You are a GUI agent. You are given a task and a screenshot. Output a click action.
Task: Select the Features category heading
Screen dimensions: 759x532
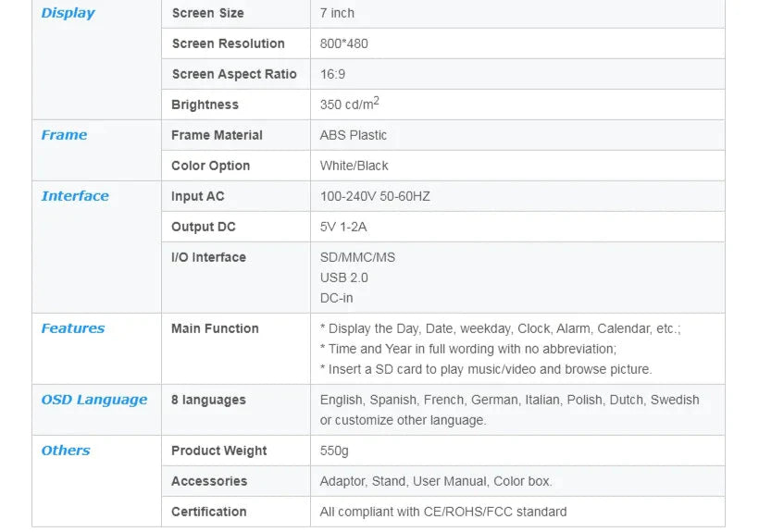pos(72,328)
